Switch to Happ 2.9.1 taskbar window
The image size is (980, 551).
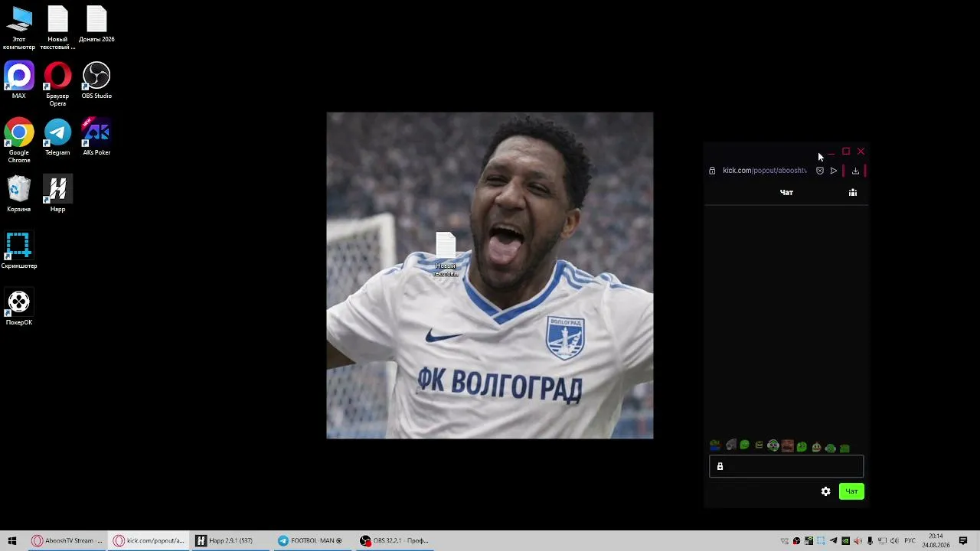click(x=230, y=540)
